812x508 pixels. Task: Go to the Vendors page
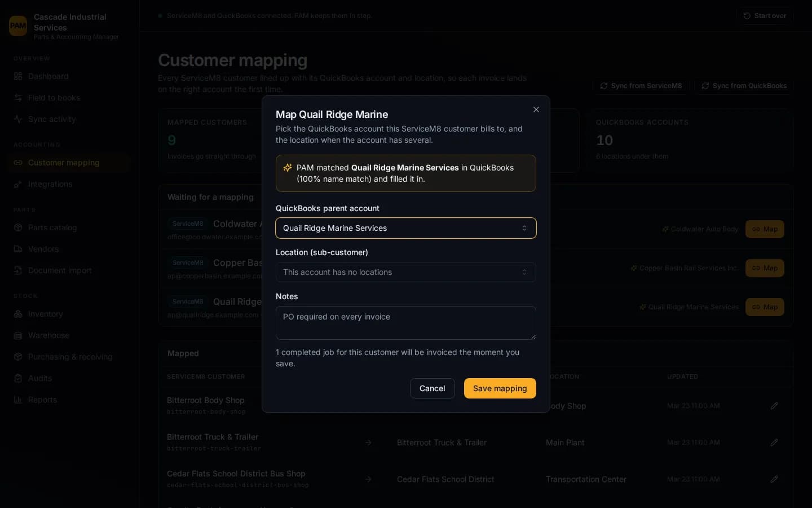click(69, 249)
